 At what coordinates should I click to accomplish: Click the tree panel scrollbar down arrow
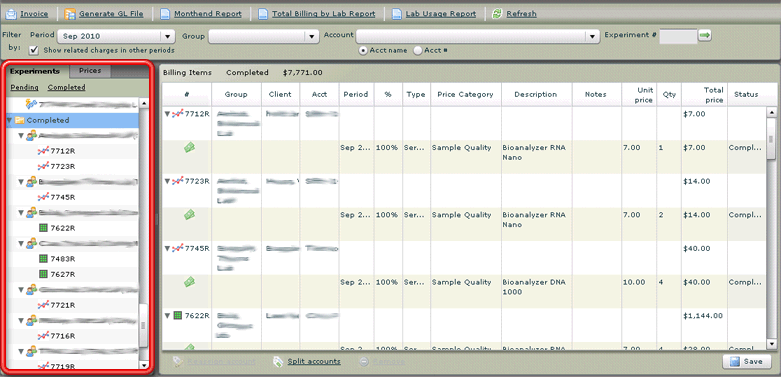tap(144, 366)
